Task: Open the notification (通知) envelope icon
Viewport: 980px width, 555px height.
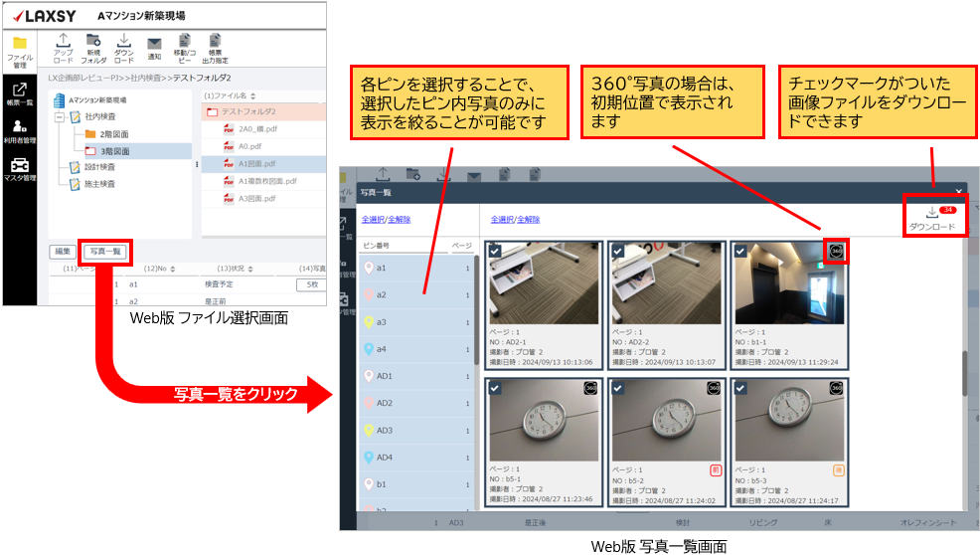Action: coord(154,47)
